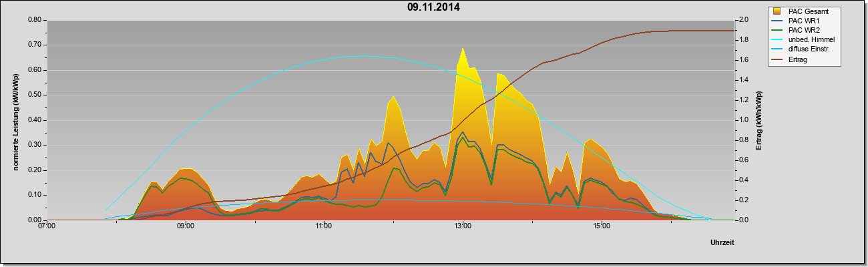Click the Ertrag legend entry
This screenshot has height=267, width=868.
793,59
